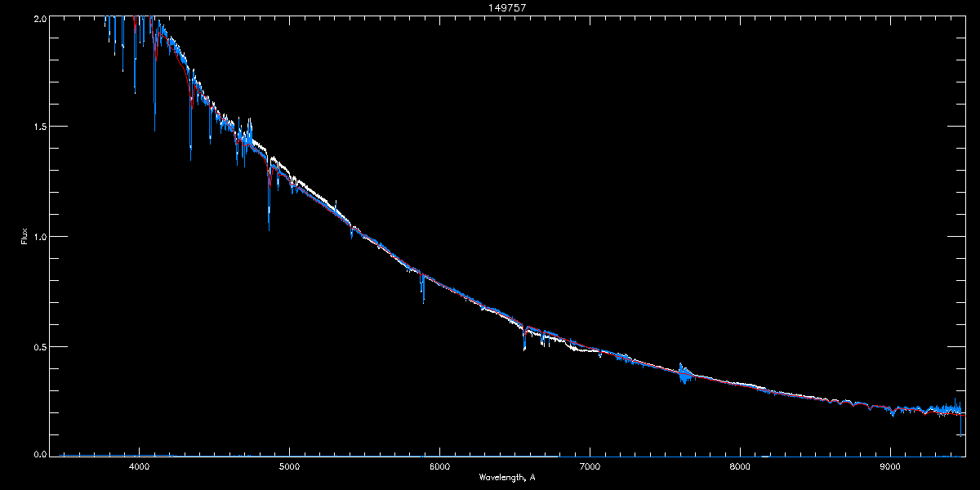Click x-axis tick label 7000

pyautogui.click(x=590, y=466)
